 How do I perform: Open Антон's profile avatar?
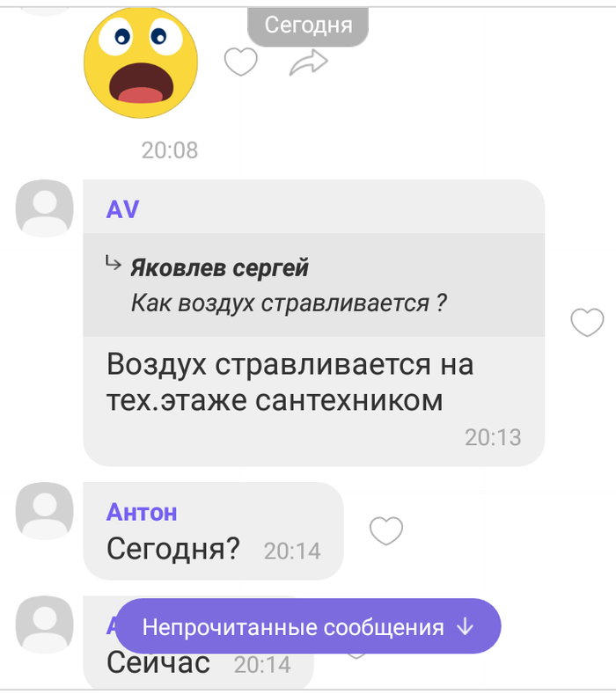point(44,511)
